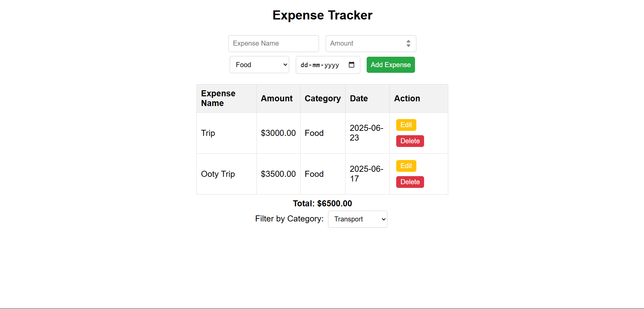Delete the Ooty Trip expense
This screenshot has width=644, height=309.
point(410,182)
